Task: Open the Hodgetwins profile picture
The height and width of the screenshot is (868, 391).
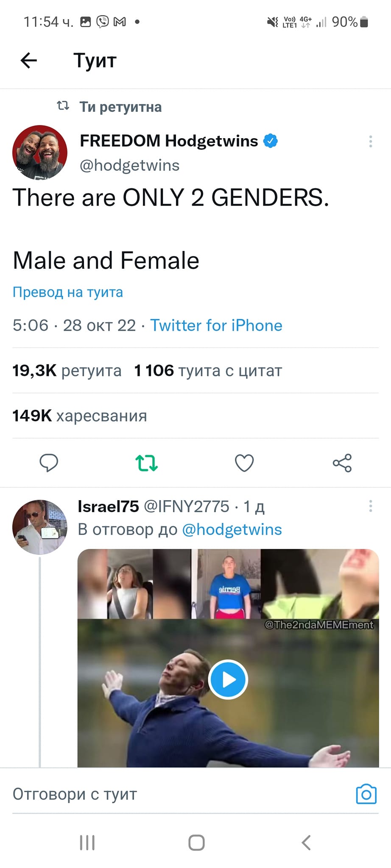Action: [40, 153]
